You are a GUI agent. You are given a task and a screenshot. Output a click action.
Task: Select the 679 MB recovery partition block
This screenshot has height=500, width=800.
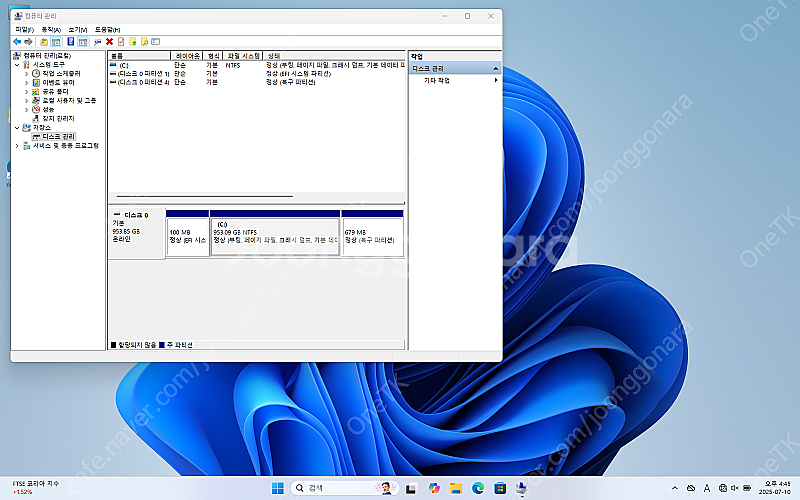pyautogui.click(x=372, y=233)
